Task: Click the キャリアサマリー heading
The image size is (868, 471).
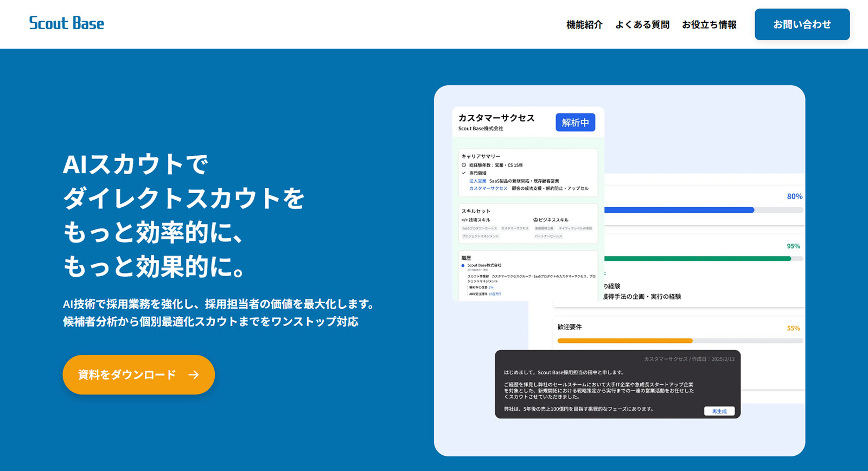Action: (481, 156)
